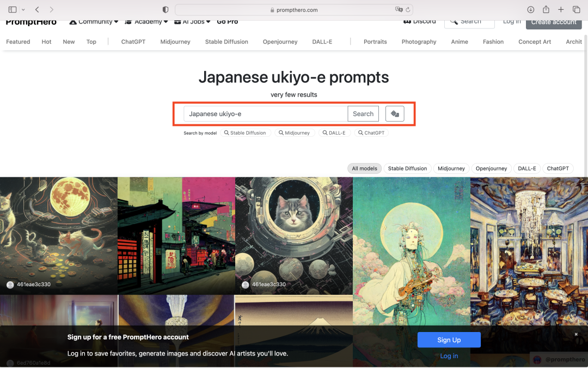Click the Japanese ukiyo-e search field

click(x=266, y=114)
